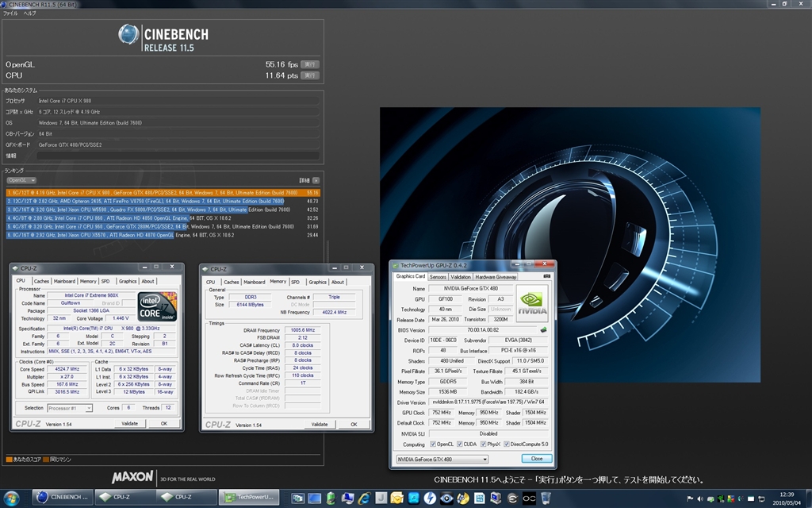Click the Core Speed value 4524.7 MHz
This screenshot has width=812, height=508.
(67, 369)
